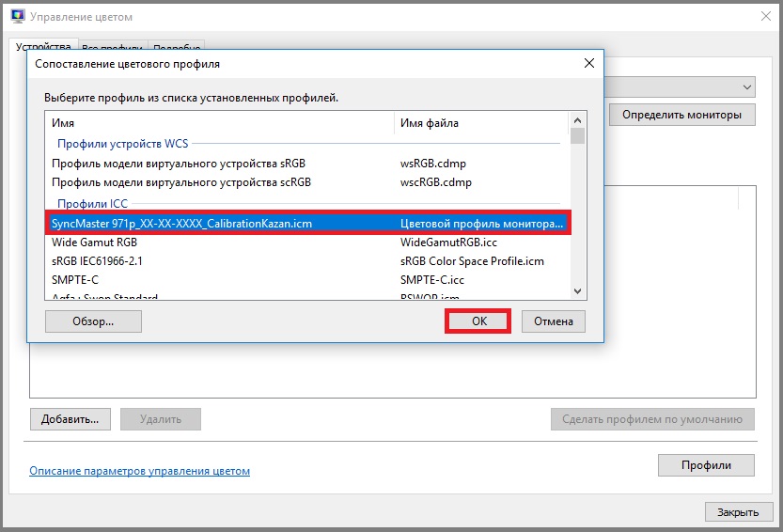This screenshot has height=532, width=783.
Task: Select the SMPTE-C profile row
Action: (306, 280)
